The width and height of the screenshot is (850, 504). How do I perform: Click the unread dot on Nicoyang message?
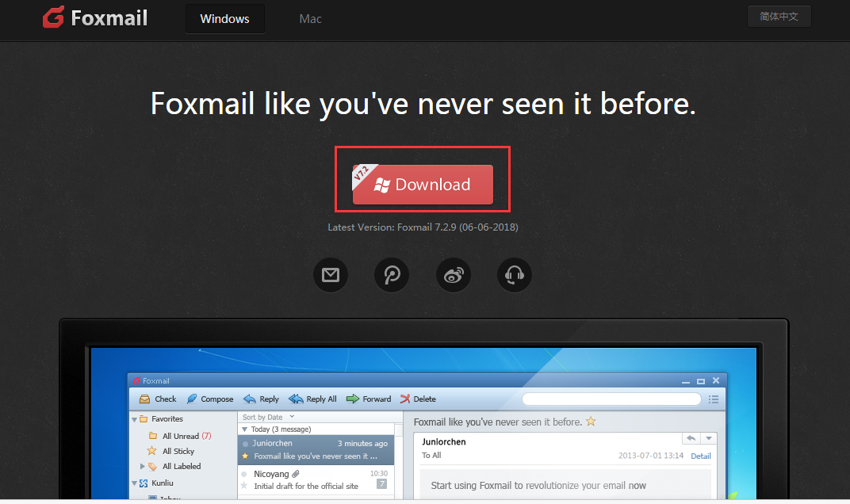coord(244,474)
